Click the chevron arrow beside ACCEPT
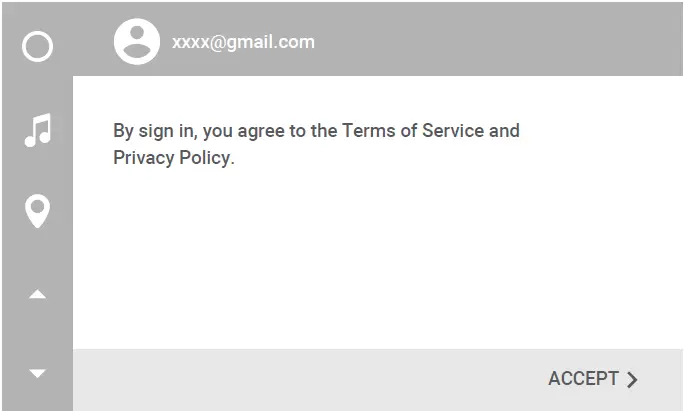The image size is (688, 411). 632,379
